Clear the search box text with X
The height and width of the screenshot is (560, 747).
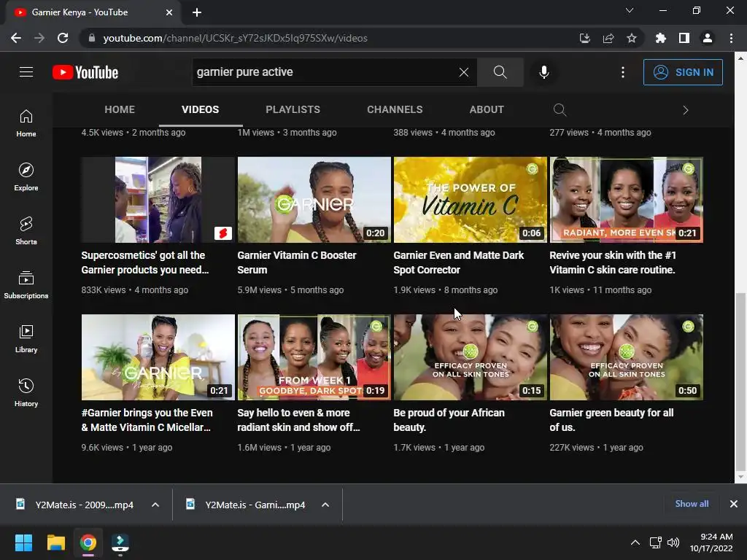pyautogui.click(x=463, y=72)
